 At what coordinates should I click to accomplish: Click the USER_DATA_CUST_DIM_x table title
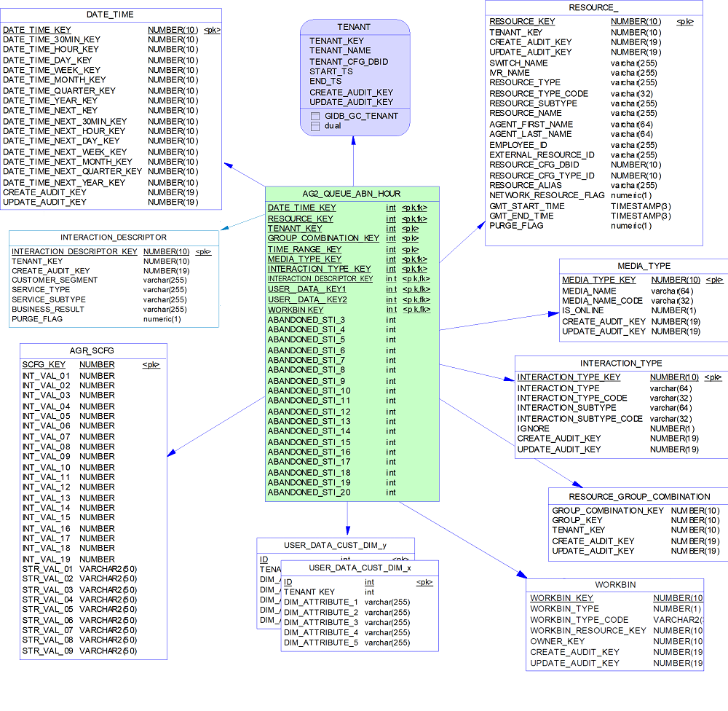360,567
